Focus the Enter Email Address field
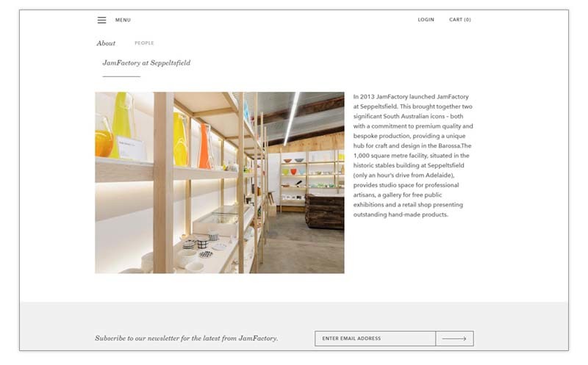588x365 pixels. tap(375, 339)
